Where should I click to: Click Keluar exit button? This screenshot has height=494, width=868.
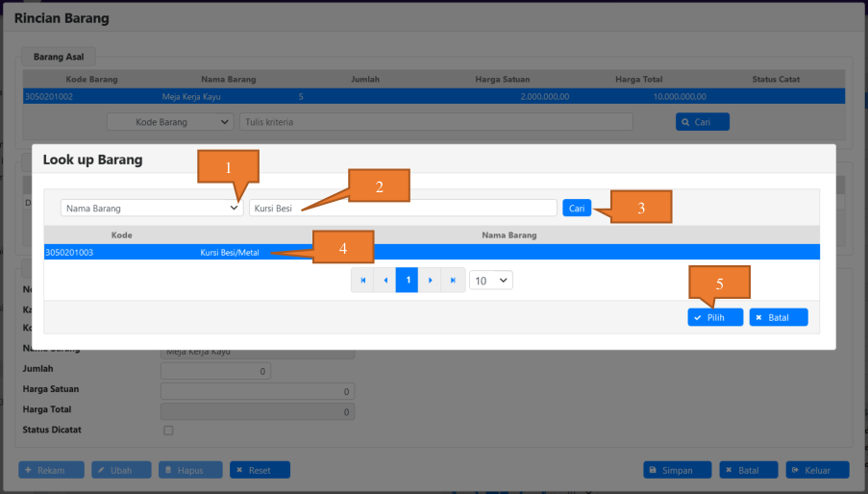point(817,470)
